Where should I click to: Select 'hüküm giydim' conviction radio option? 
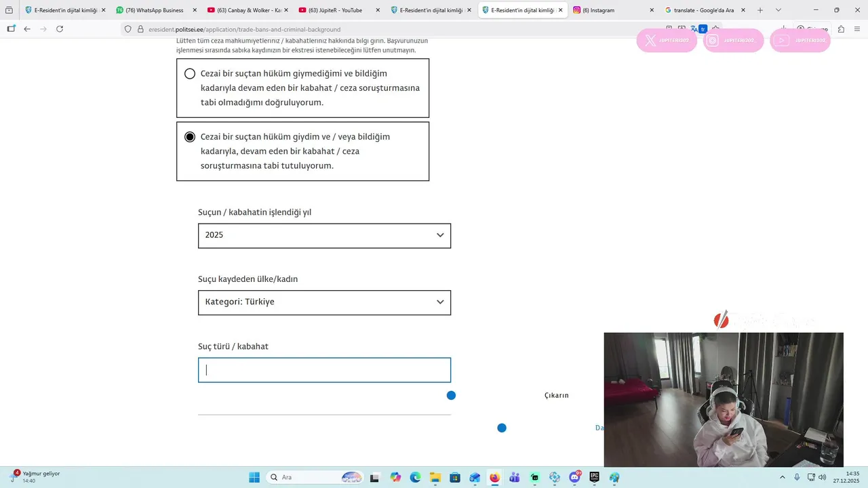tap(190, 137)
